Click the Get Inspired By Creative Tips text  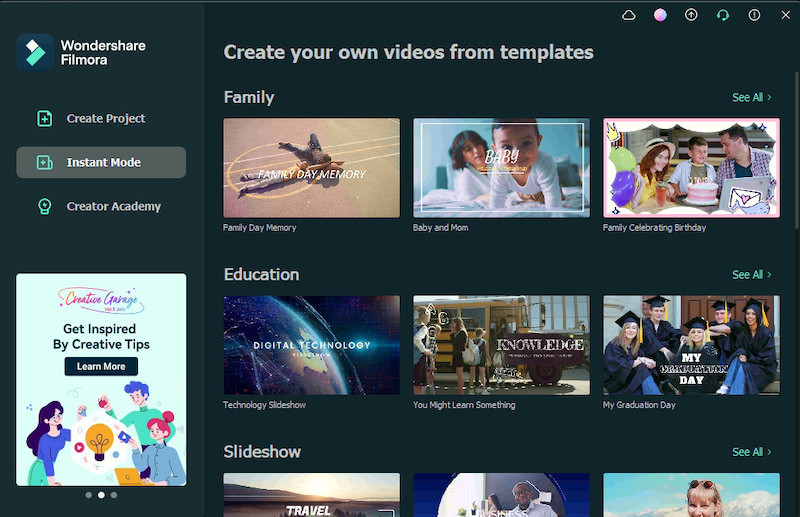tap(101, 336)
